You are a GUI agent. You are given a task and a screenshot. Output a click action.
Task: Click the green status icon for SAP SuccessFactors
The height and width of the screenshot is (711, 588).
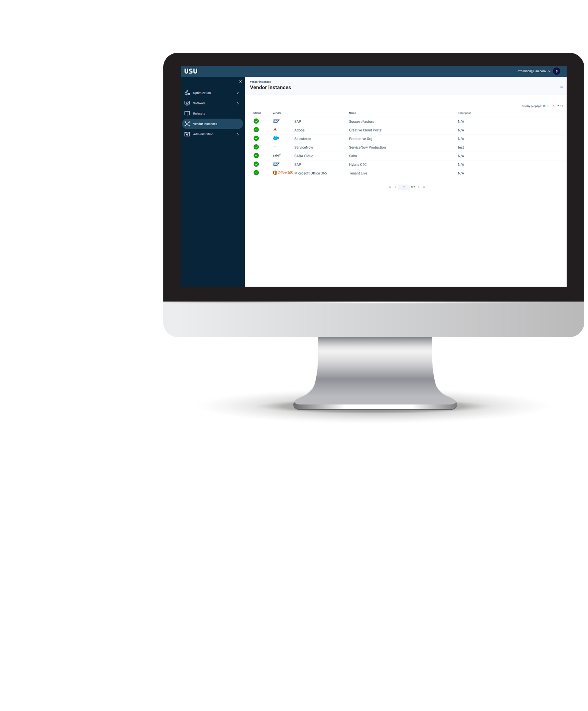256,121
